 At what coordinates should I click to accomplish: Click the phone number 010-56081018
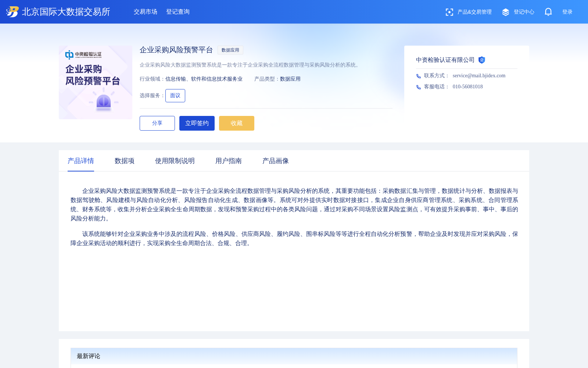pos(468,87)
